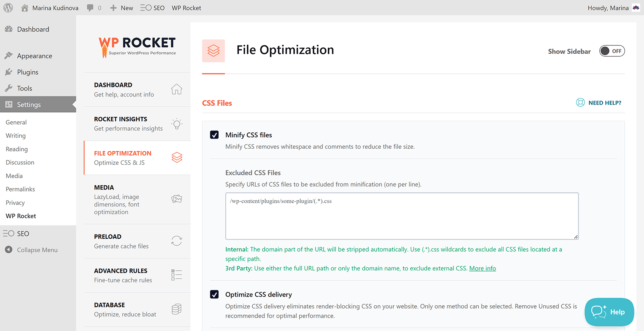644x331 pixels.
Task: Grab the textarea resize handle
Action: coord(576,237)
